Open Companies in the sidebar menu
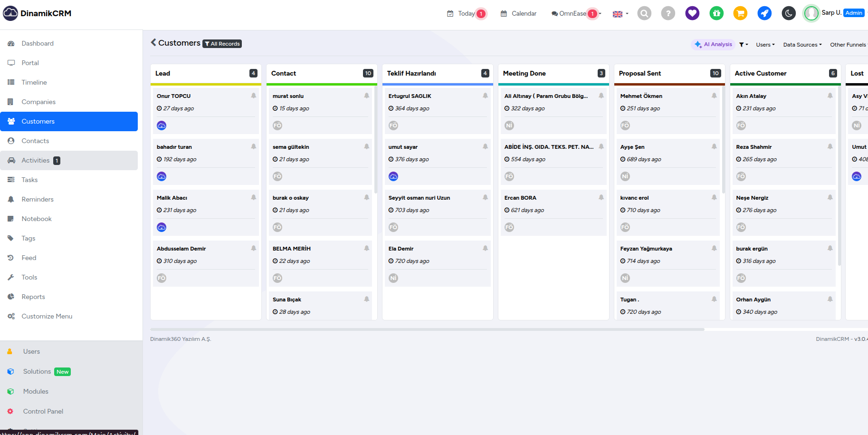 point(38,102)
